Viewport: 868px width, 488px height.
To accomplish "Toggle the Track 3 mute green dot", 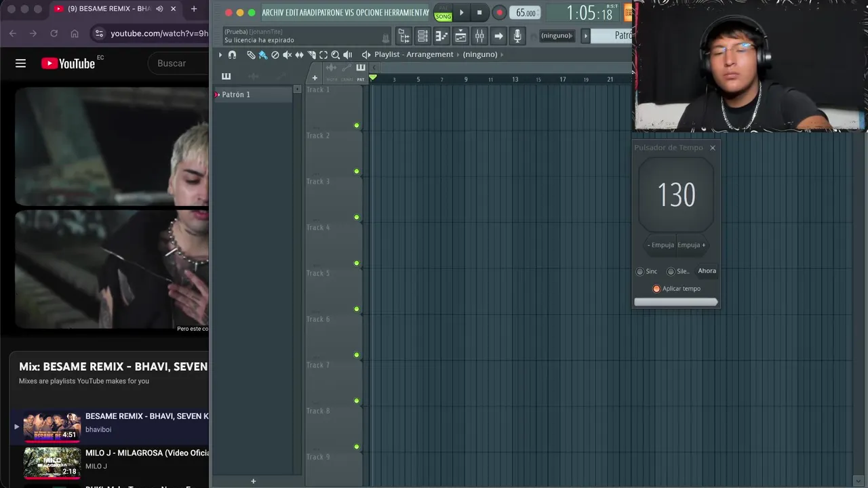I will pyautogui.click(x=357, y=218).
